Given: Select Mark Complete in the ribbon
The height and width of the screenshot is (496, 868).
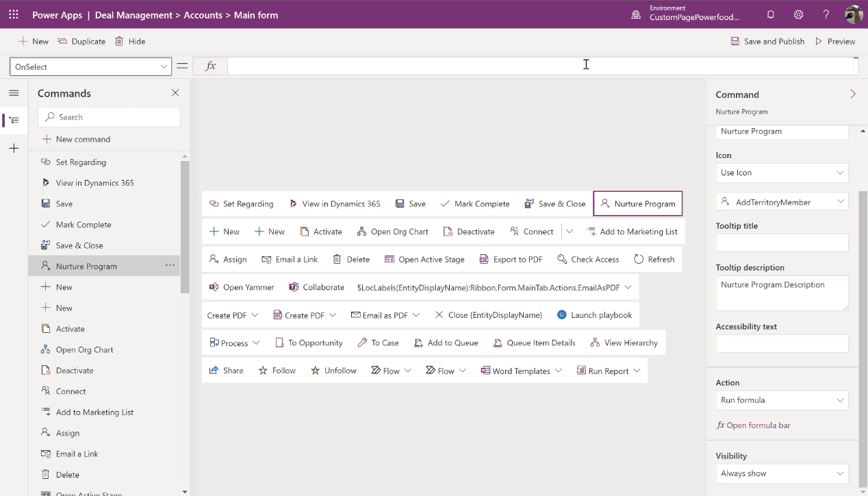Looking at the screenshot, I should pos(475,203).
